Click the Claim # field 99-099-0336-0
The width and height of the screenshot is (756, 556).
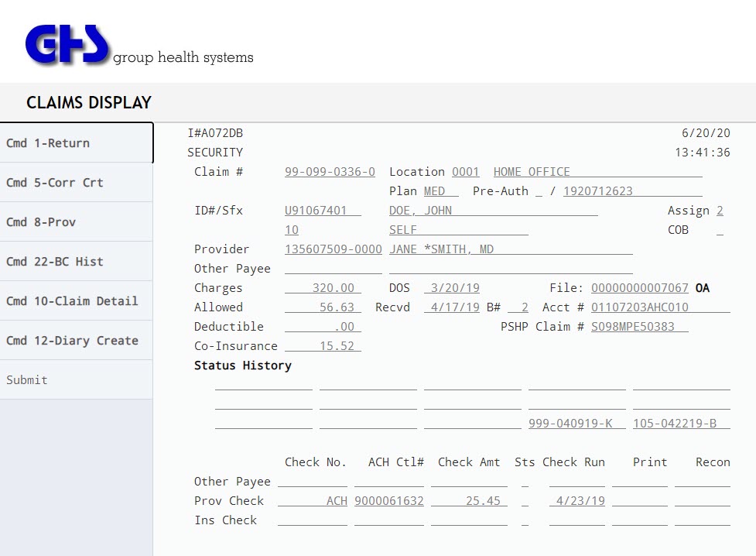(330, 172)
